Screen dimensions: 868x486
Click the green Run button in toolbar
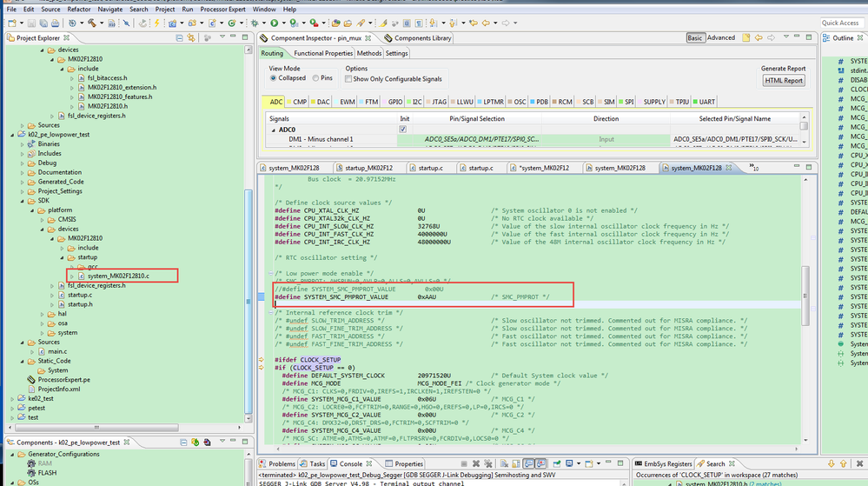pyautogui.click(x=274, y=23)
